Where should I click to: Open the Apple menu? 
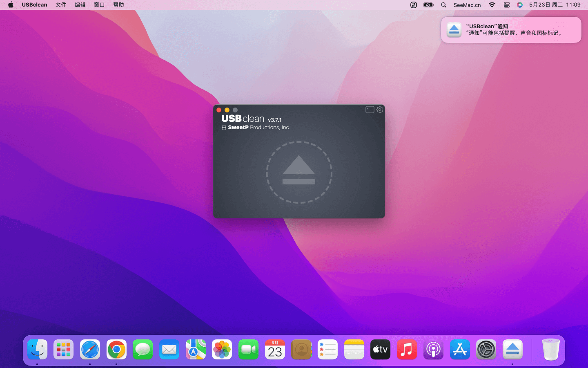pyautogui.click(x=11, y=5)
